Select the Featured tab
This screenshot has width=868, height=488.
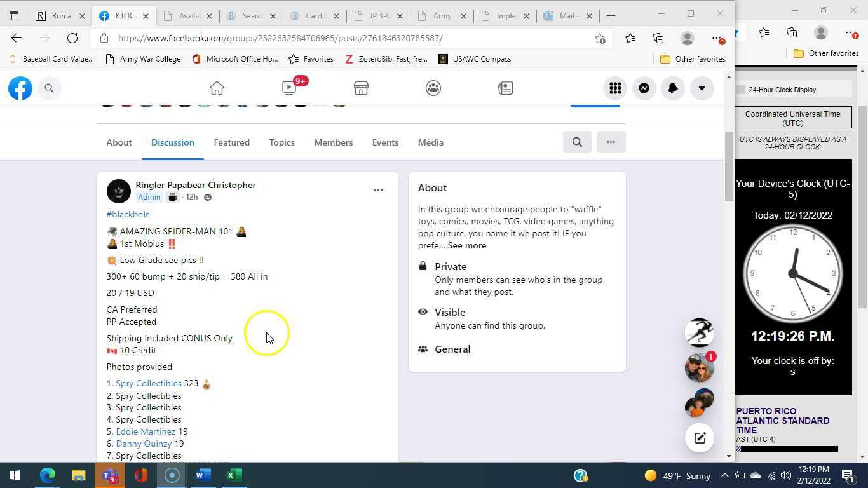(231, 142)
